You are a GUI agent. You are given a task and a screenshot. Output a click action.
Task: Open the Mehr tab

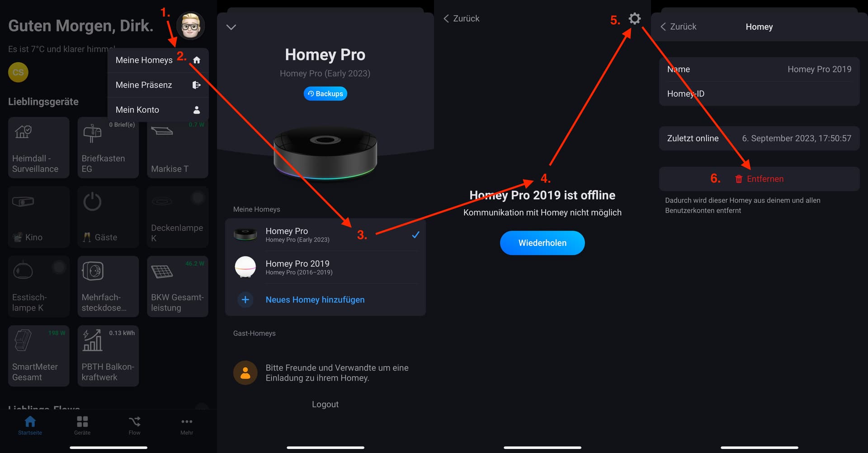187,425
